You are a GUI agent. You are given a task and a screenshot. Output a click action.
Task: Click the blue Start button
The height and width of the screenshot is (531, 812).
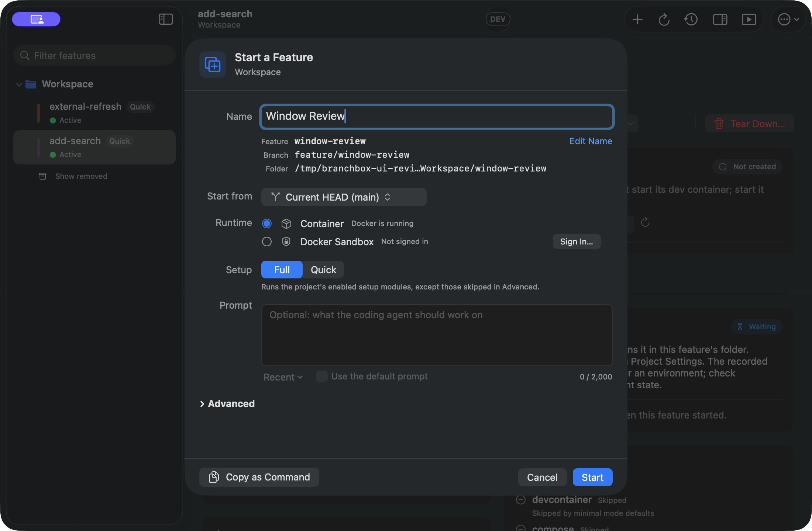tap(592, 477)
